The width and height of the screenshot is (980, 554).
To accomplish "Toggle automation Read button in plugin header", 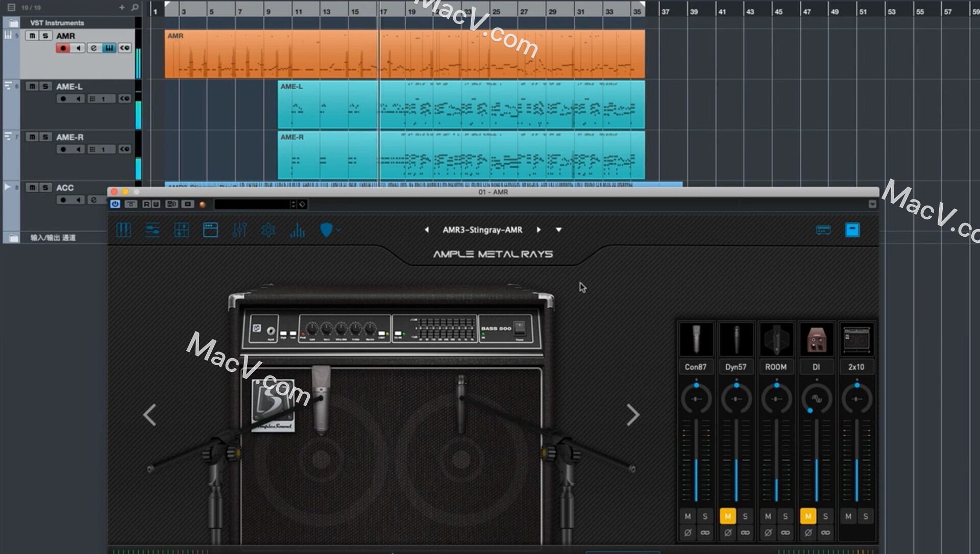I will 146,204.
